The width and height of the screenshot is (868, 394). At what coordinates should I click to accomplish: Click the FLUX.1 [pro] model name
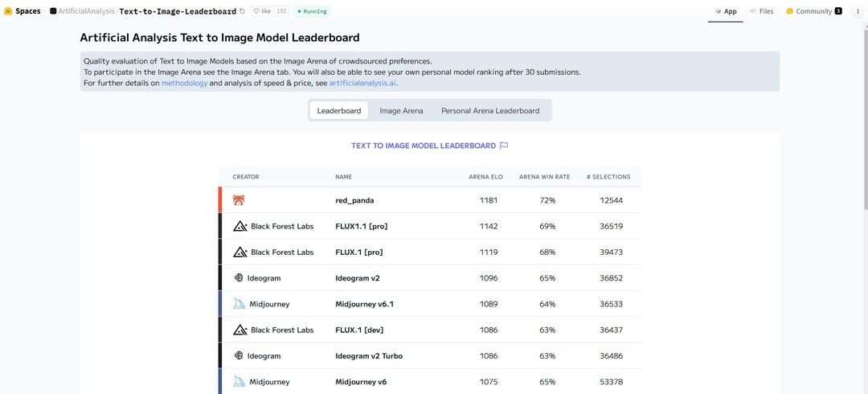point(359,252)
